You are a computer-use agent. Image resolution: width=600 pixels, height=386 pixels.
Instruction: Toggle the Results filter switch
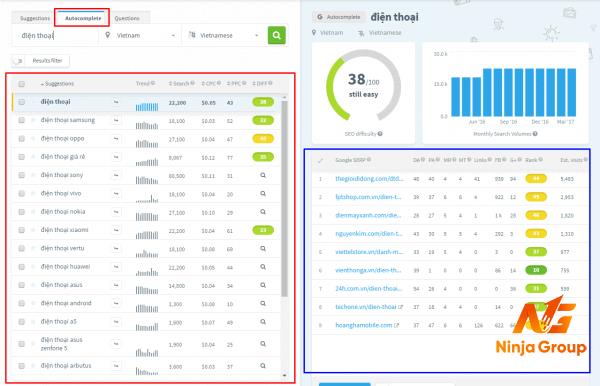click(18, 60)
